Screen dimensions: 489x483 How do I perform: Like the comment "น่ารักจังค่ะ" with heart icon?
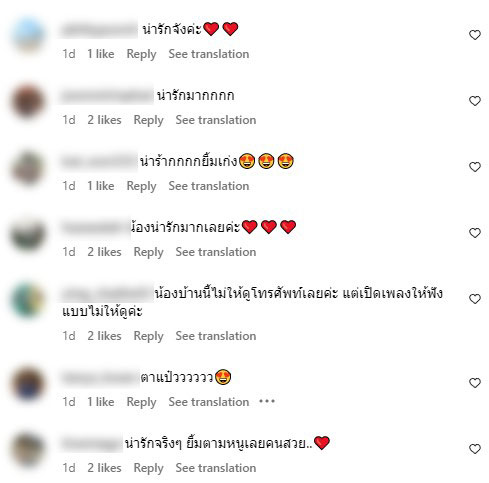tap(475, 35)
